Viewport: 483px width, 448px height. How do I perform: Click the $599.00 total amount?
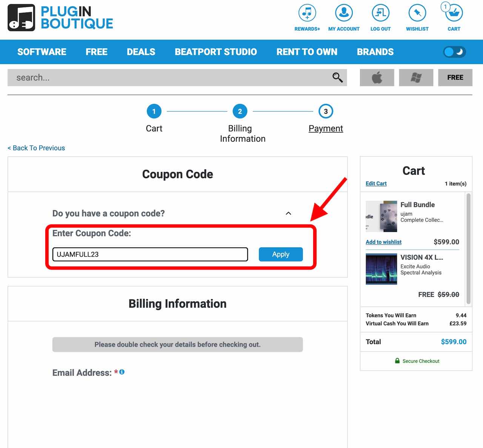coord(454,342)
